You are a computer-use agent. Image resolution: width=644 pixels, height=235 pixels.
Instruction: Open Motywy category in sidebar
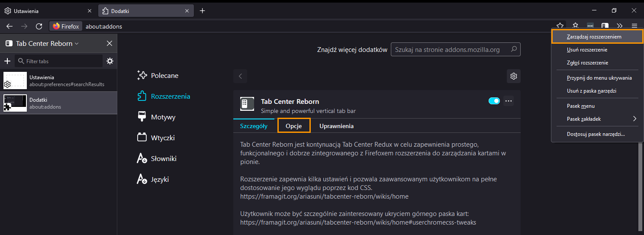pyautogui.click(x=163, y=117)
